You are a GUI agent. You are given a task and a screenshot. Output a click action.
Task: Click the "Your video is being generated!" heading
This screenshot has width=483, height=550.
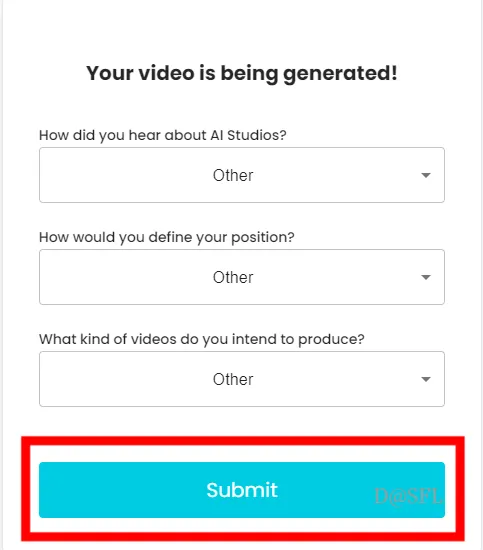pyautogui.click(x=242, y=73)
